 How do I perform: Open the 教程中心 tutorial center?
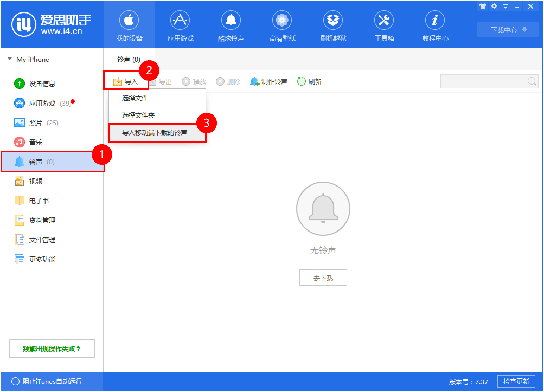[x=434, y=25]
